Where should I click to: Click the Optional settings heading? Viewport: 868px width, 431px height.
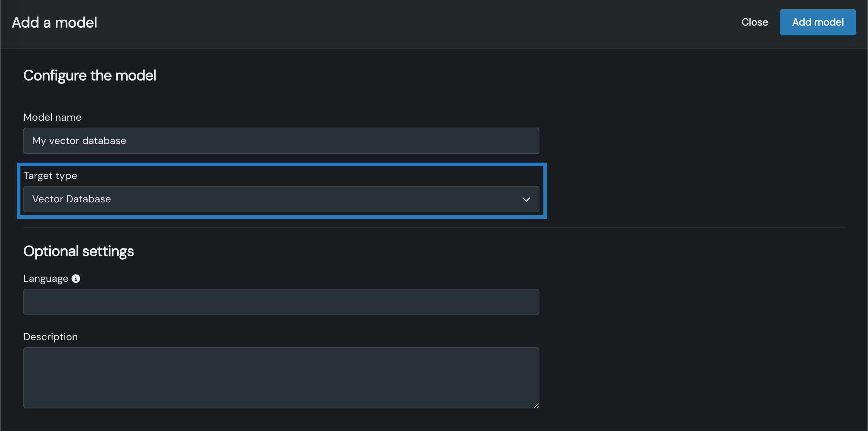[x=78, y=251]
